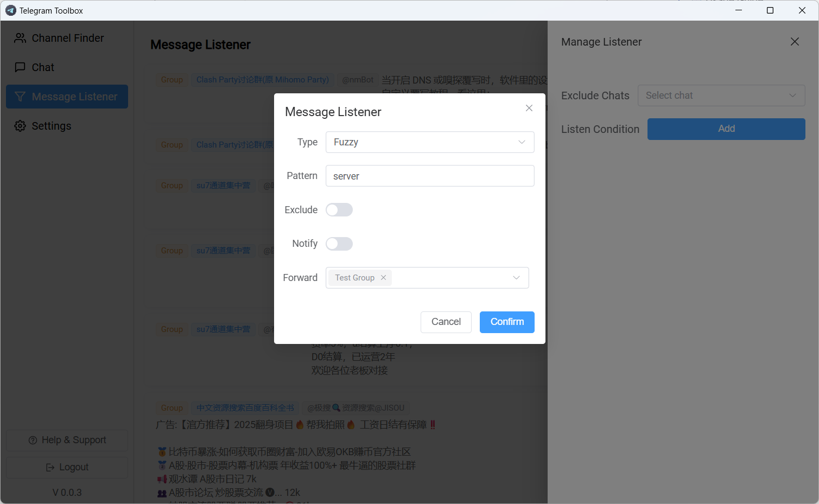
Task: Confirm the Message Listener settings
Action: [506, 322]
